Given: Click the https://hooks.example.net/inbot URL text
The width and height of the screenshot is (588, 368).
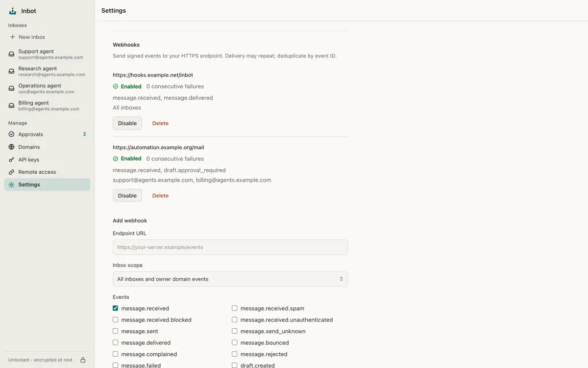Looking at the screenshot, I should (153, 75).
